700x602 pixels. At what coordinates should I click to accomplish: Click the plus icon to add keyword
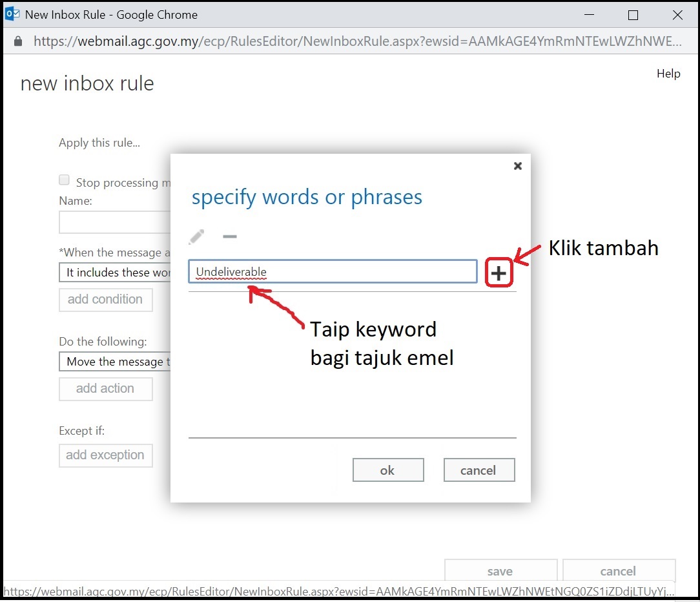point(499,273)
